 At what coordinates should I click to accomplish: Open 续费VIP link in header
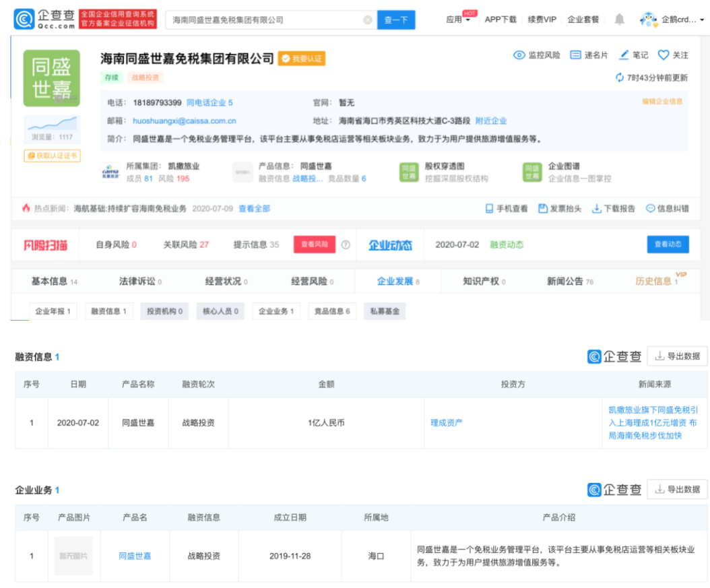click(x=542, y=20)
